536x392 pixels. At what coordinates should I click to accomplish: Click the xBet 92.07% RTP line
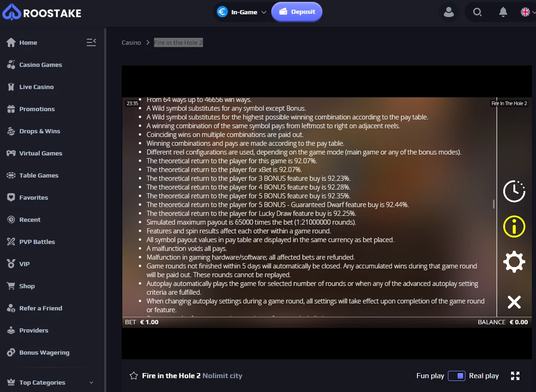click(x=224, y=170)
